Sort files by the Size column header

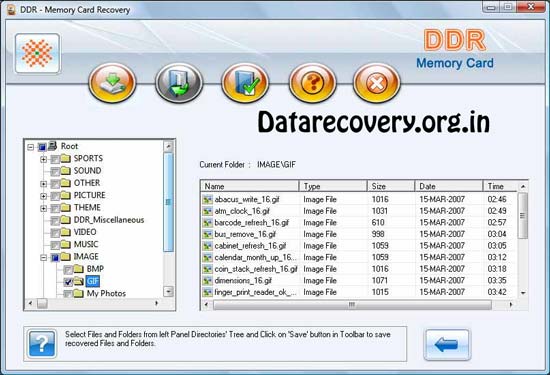coord(391,186)
